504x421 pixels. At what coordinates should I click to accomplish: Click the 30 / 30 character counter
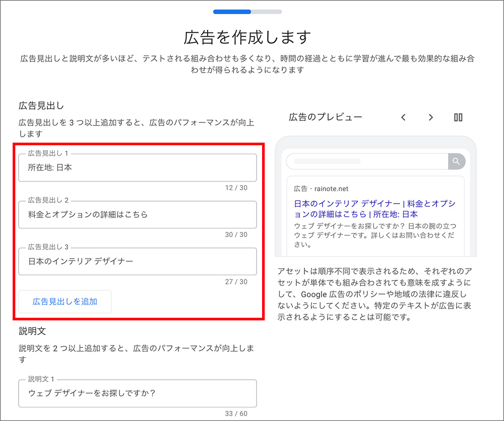(x=236, y=235)
